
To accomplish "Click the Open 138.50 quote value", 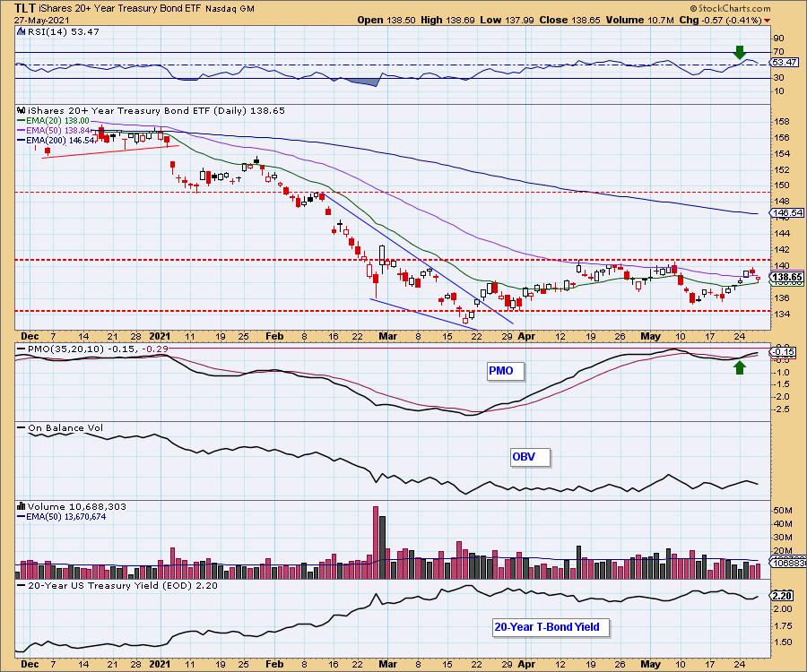I will click(385, 20).
